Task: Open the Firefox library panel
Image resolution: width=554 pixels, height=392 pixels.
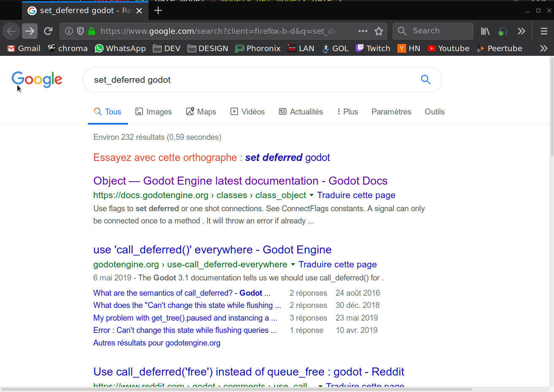Action: pyautogui.click(x=485, y=31)
